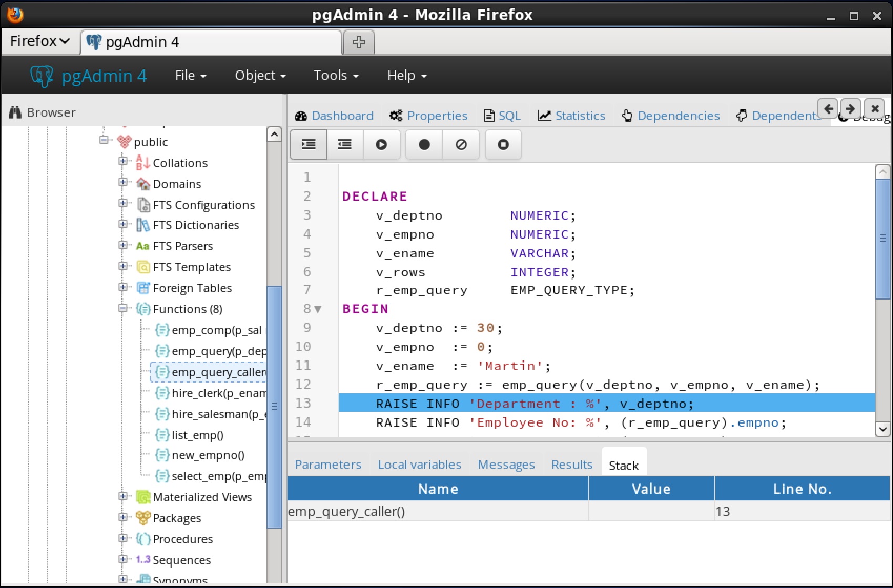Screen dimensions: 893x588
Task: Click the Step over debugger button
Action: 345,145
